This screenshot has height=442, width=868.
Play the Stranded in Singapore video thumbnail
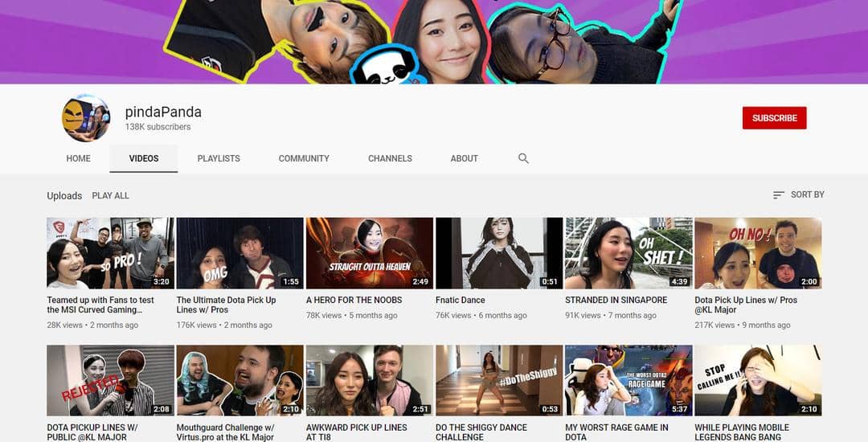[x=628, y=253]
